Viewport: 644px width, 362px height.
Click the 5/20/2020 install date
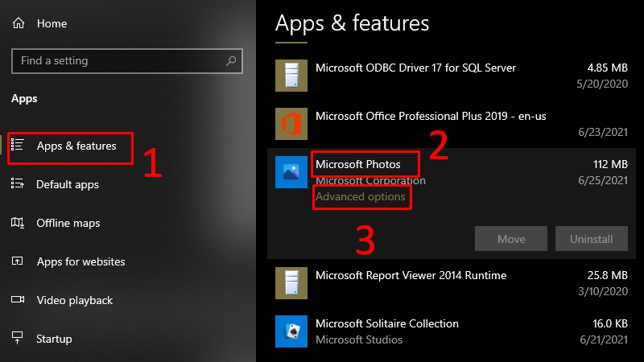602,84
